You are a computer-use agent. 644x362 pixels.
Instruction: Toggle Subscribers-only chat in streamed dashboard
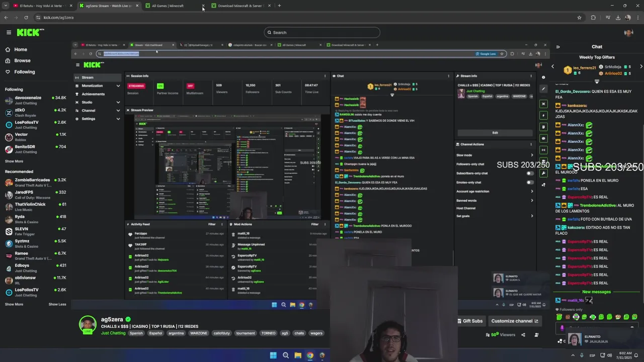[x=530, y=173]
